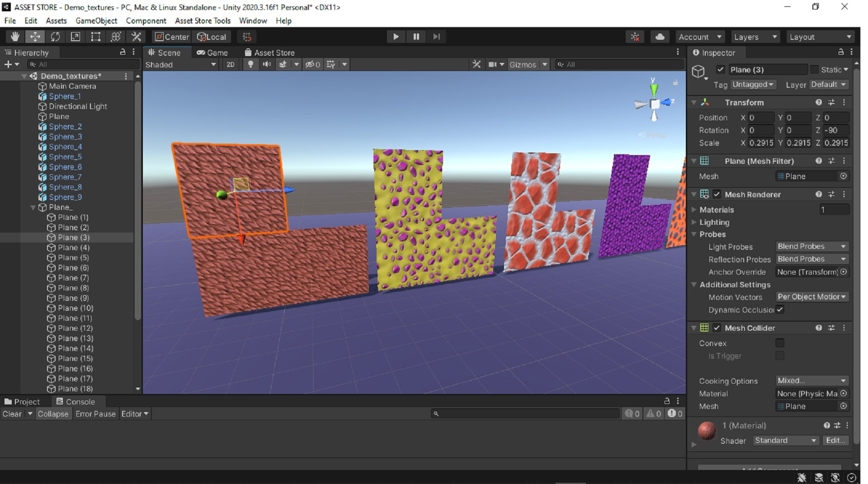Select the Rotate tool
This screenshot has width=868, height=484.
55,37
